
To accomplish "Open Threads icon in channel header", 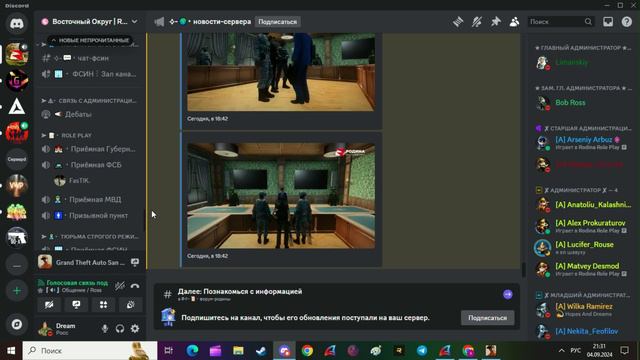I will (x=458, y=22).
